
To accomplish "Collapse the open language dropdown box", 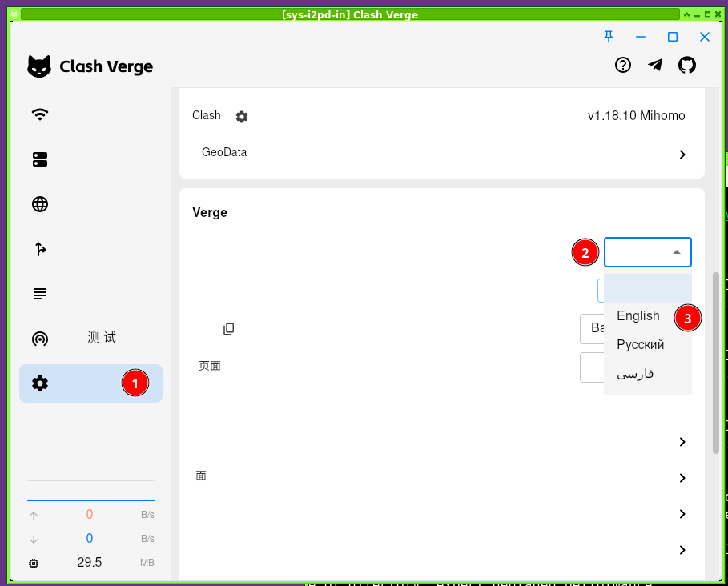I will [648, 252].
